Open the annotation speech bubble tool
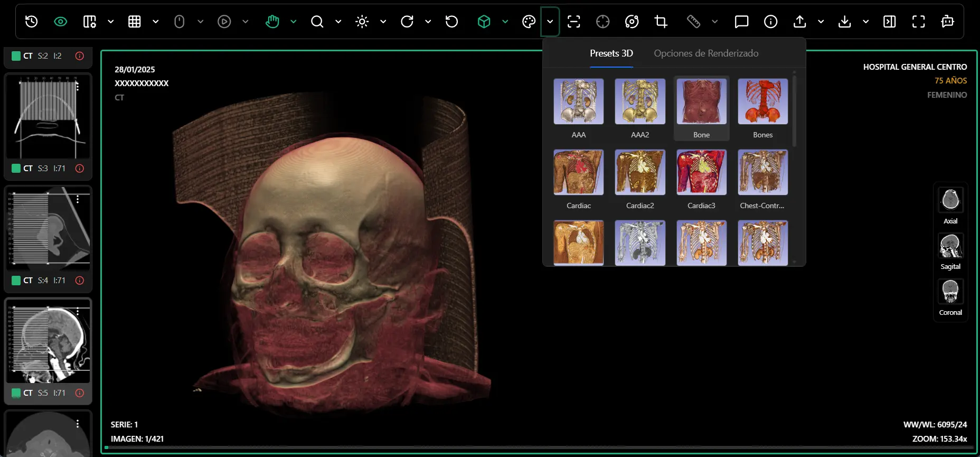 [x=741, y=22]
